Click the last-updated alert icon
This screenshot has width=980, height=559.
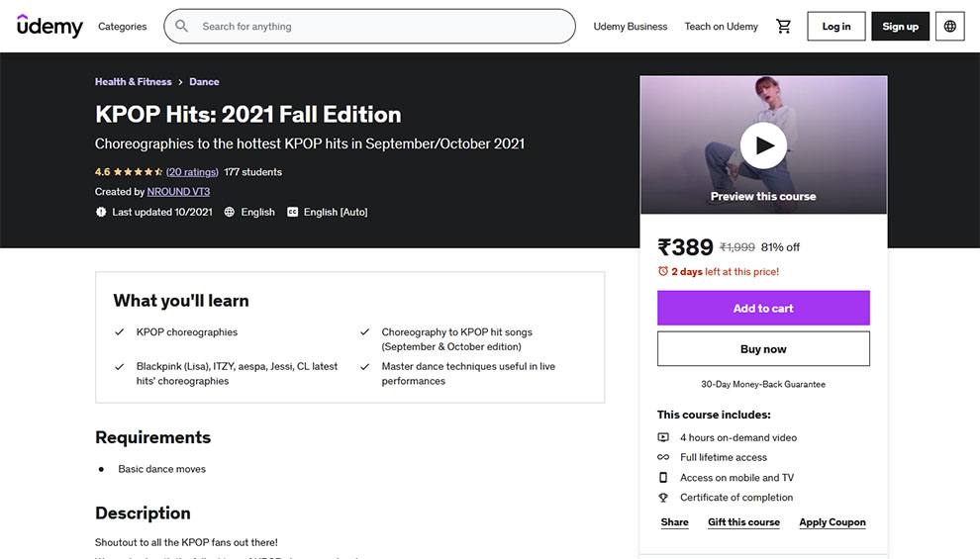(x=101, y=212)
